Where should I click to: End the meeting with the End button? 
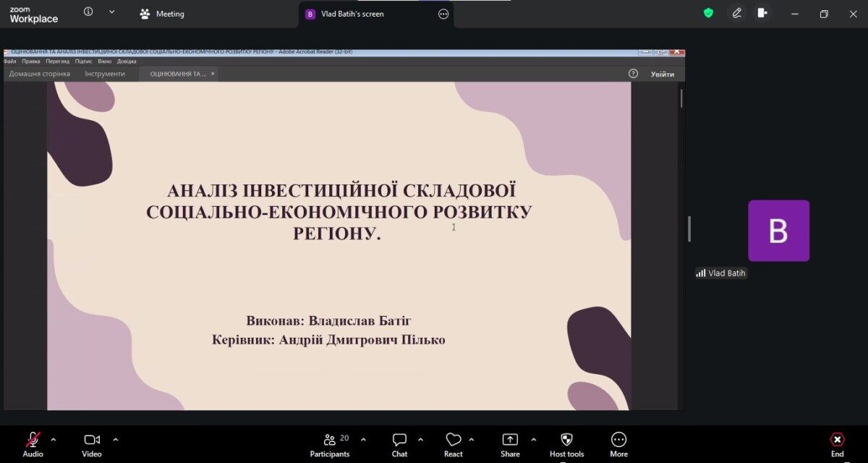coord(837,444)
